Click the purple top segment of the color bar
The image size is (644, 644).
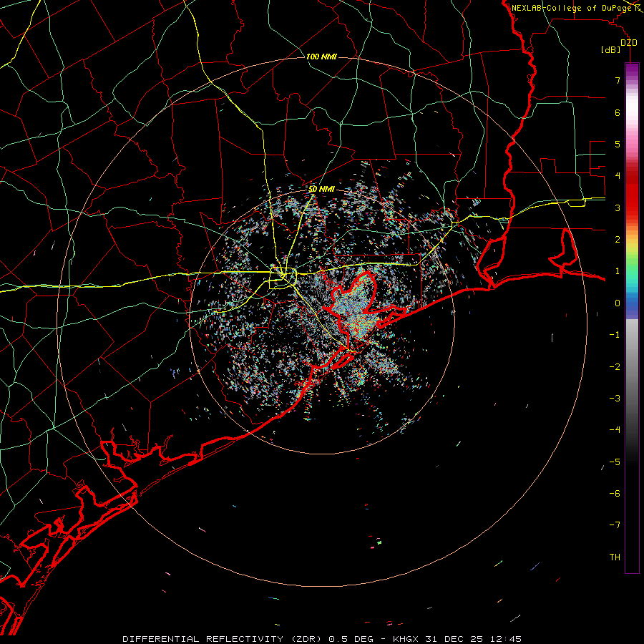point(632,70)
